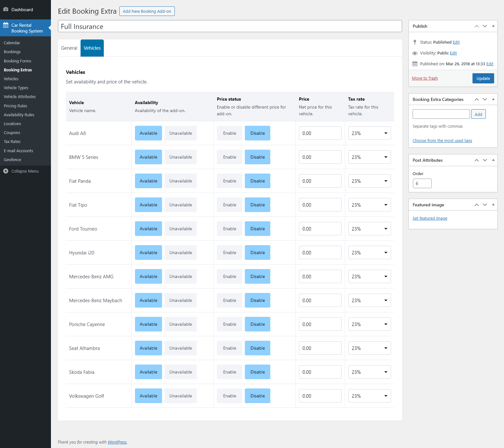
Task: Move the Post Attributes panel up
Action: [477, 160]
